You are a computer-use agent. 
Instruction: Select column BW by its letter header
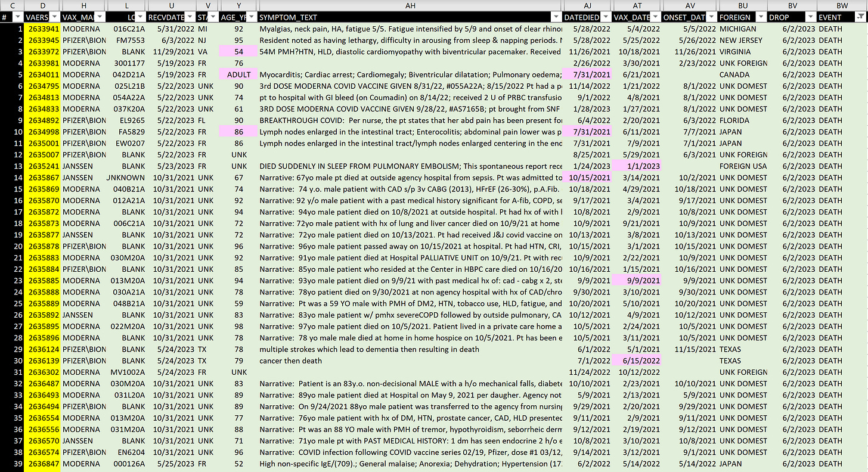pos(842,5)
